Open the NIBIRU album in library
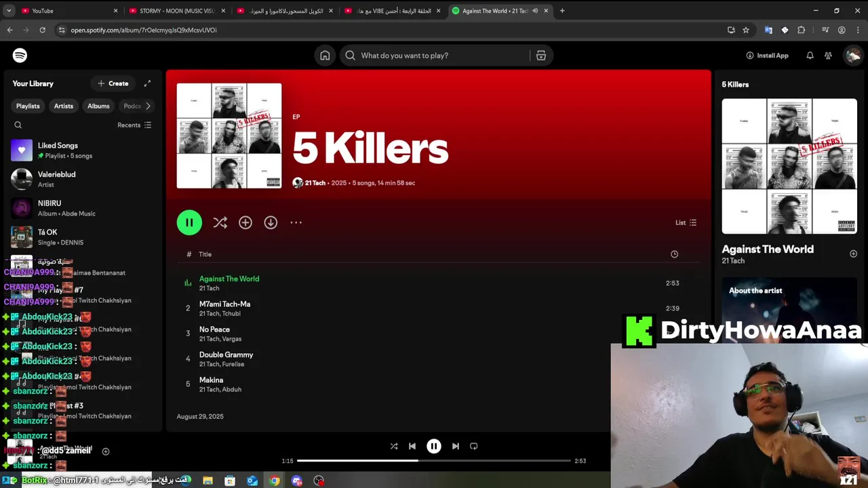Image resolution: width=868 pixels, height=488 pixels. 81,208
